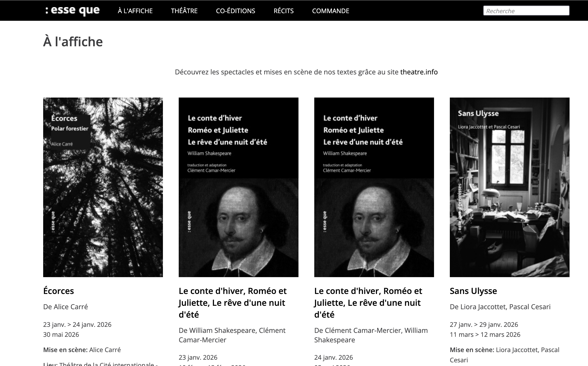Open the Sans Ulysse title link

pyautogui.click(x=473, y=291)
